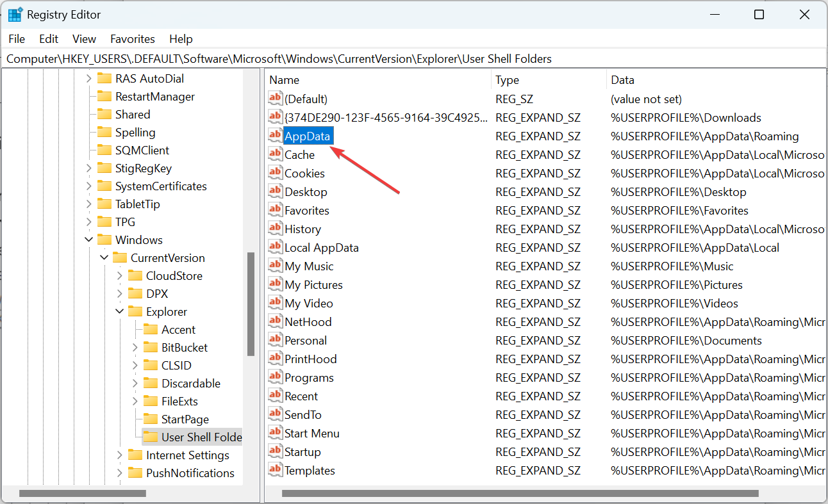Open the Favorites menu
The width and height of the screenshot is (828, 504).
point(133,39)
